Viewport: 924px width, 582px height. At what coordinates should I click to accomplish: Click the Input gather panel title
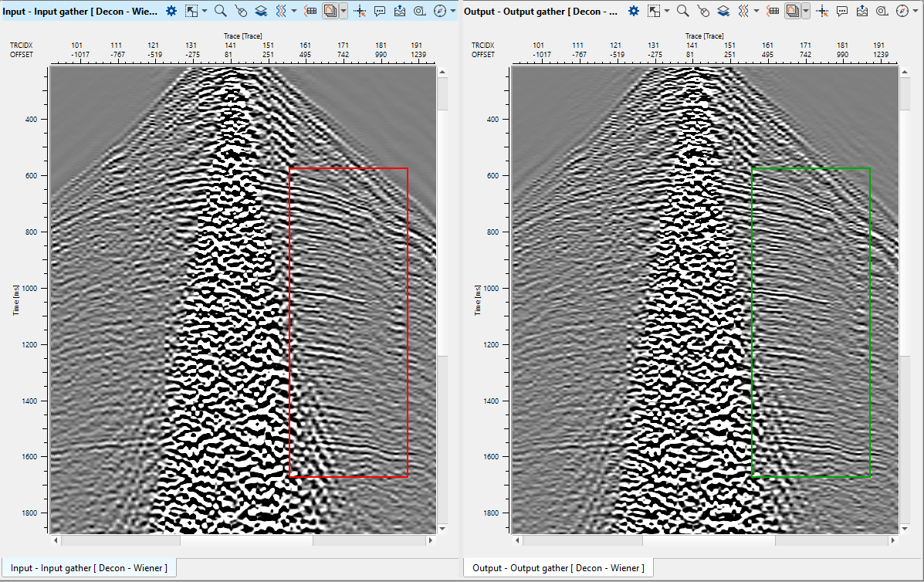(x=80, y=11)
